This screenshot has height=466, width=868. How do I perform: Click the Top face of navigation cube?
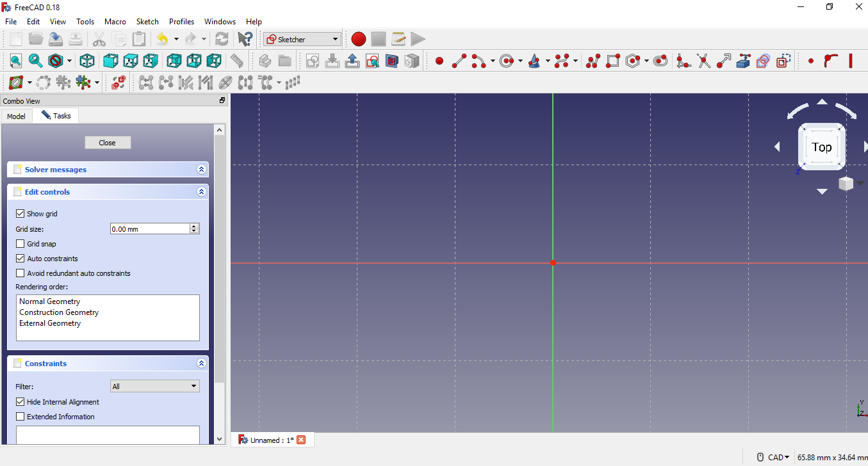(x=822, y=147)
